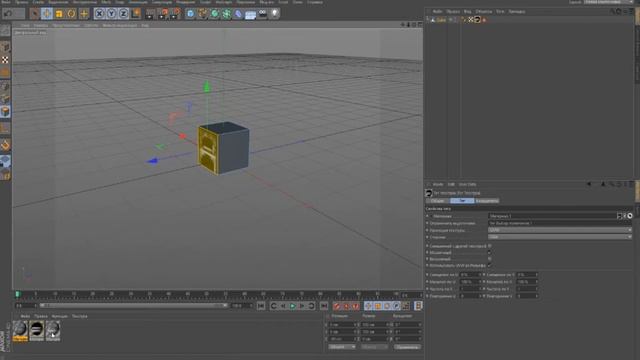Toggle the first checkbox below Side dropdown
640x360 pixels.
tap(489, 246)
